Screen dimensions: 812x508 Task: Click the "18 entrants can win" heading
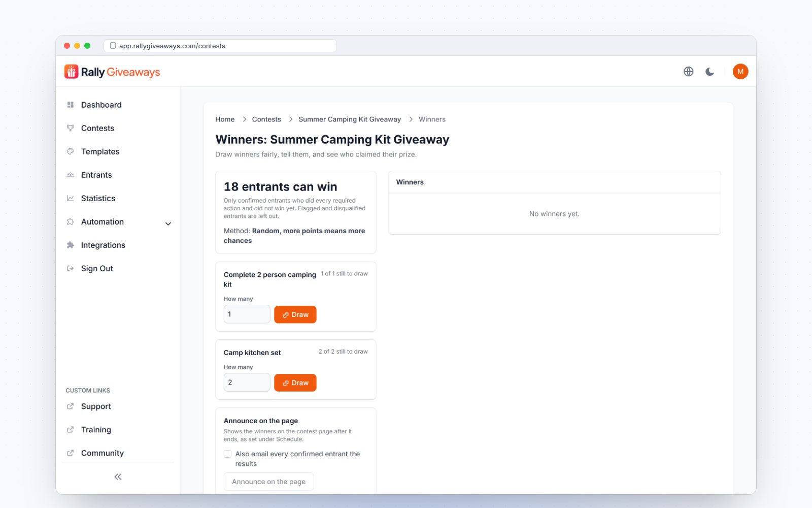[x=281, y=187]
